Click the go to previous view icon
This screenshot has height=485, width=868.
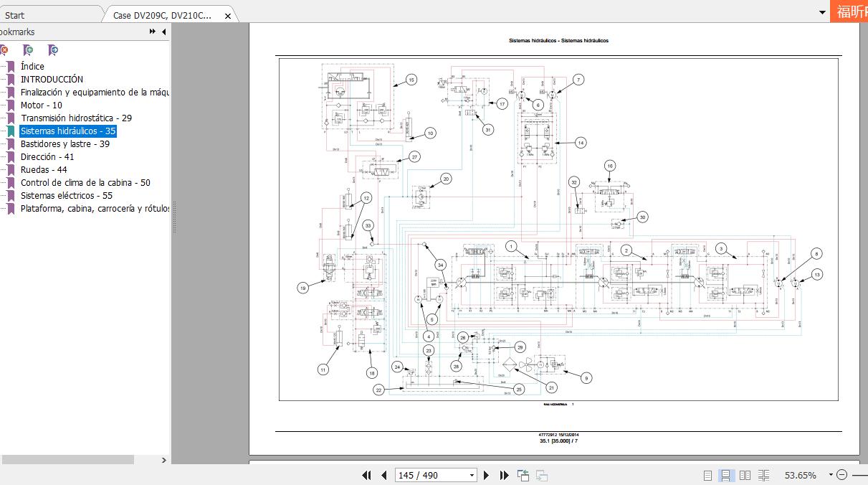[x=524, y=475]
